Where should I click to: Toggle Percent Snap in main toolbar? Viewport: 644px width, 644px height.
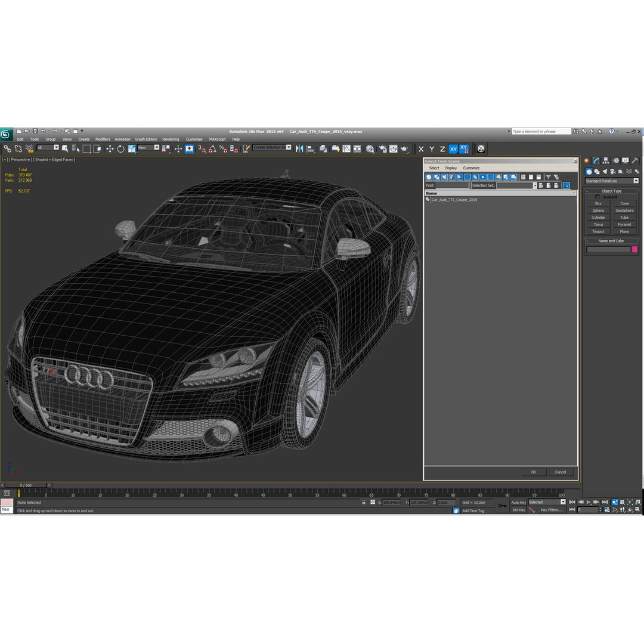tap(223, 148)
